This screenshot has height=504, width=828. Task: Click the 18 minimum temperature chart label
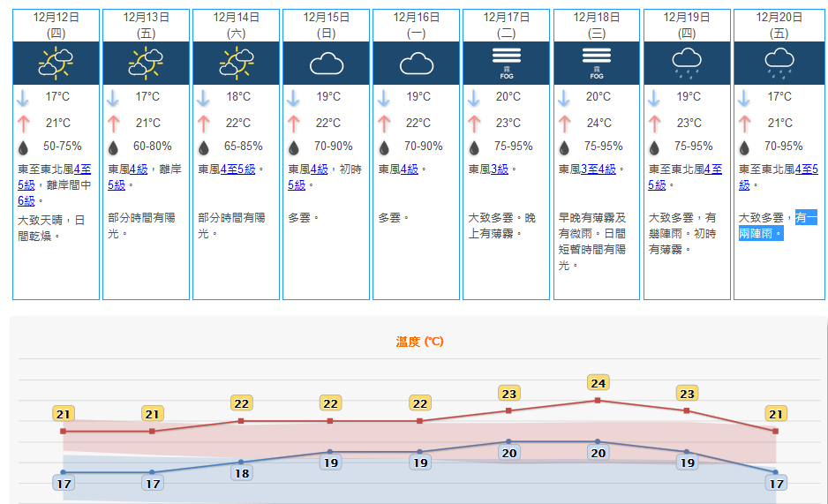click(x=242, y=473)
